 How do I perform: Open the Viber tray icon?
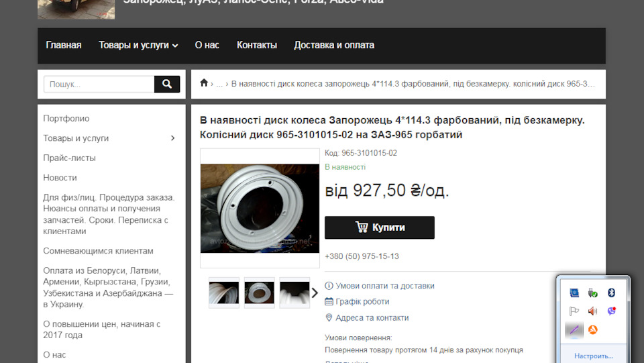[611, 311]
